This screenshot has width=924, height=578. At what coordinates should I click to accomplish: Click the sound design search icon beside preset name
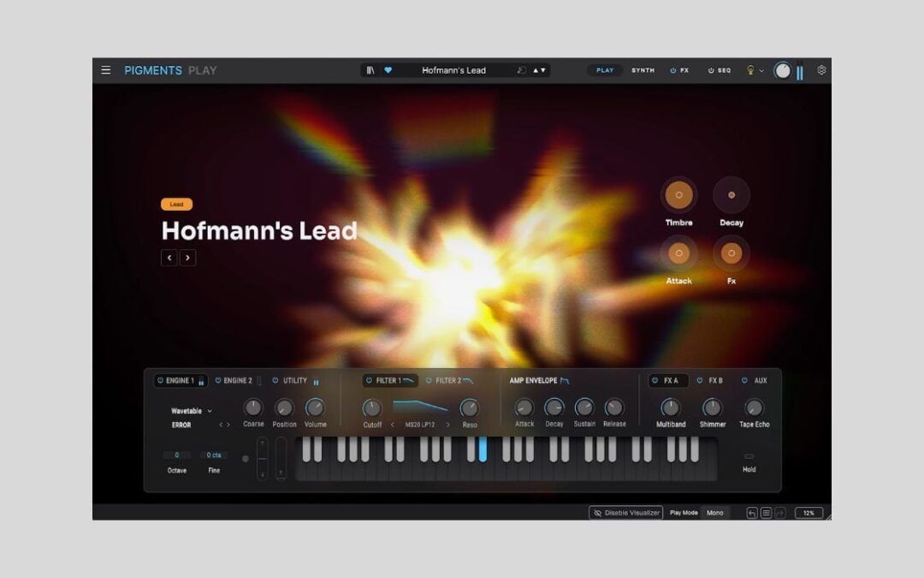tap(521, 70)
